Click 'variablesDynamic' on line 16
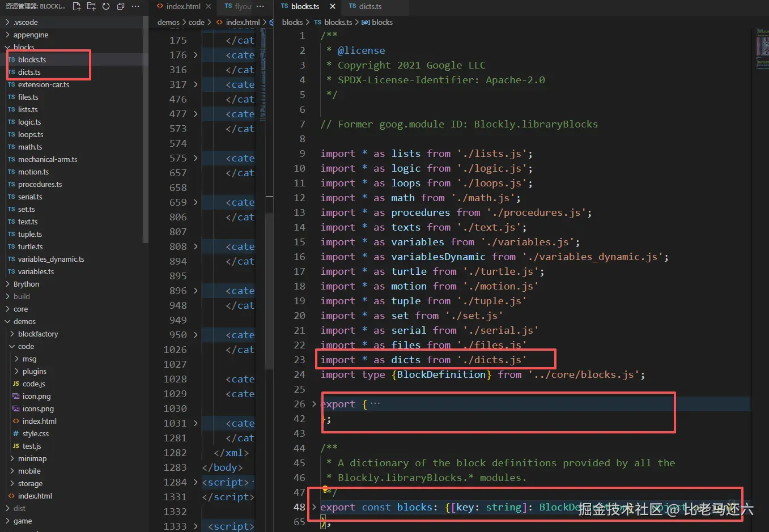The image size is (769, 532). pos(438,257)
